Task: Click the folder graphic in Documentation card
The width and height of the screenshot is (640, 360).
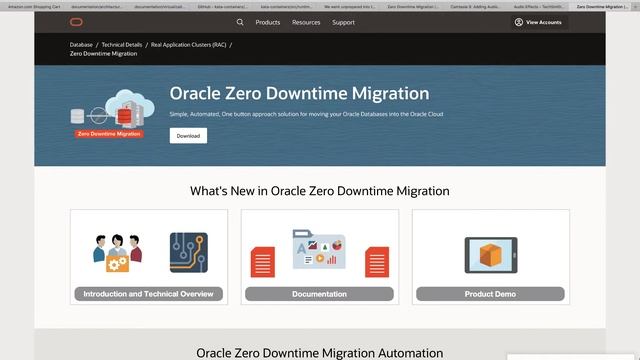Action: pos(319,249)
